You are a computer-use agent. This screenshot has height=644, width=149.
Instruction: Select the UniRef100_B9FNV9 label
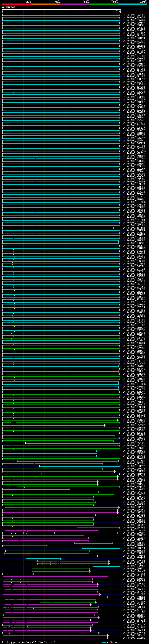[134, 338]
